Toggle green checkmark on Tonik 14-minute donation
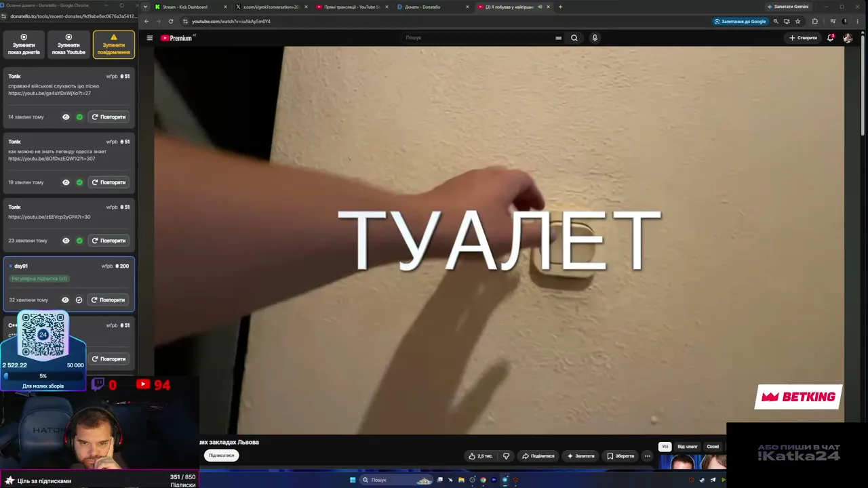The width and height of the screenshot is (868, 488). coord(79,117)
